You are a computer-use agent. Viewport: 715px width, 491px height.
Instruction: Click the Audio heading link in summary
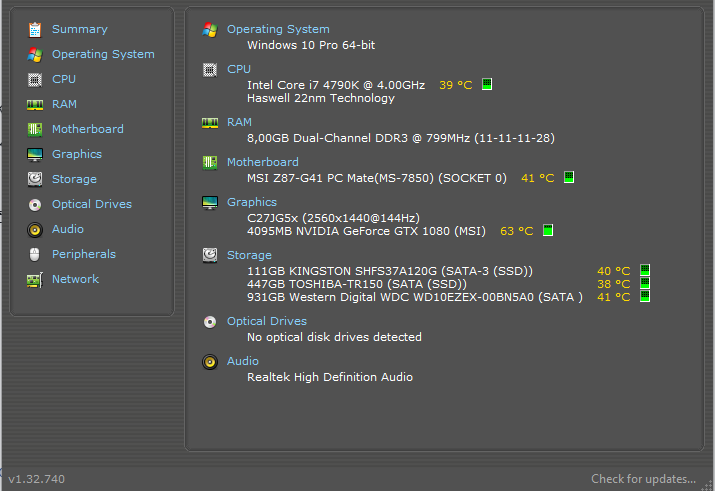click(243, 361)
